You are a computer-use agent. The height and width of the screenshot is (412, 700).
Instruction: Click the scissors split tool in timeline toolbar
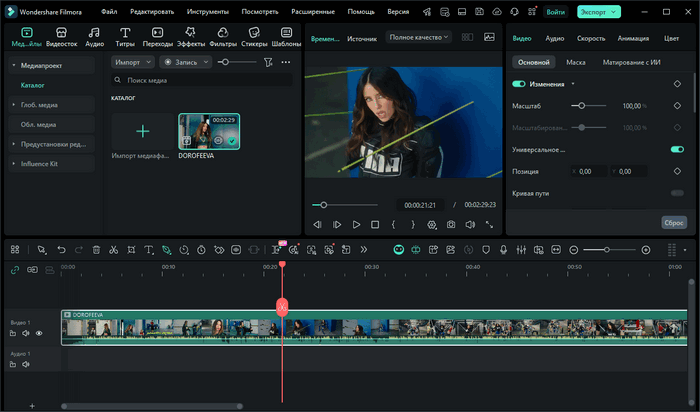coord(114,249)
